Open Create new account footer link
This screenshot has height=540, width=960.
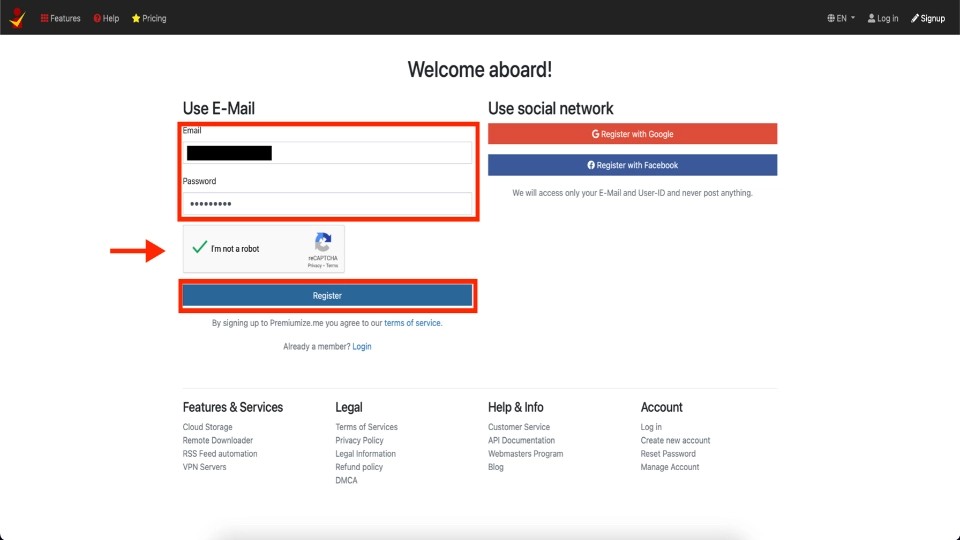click(x=675, y=440)
